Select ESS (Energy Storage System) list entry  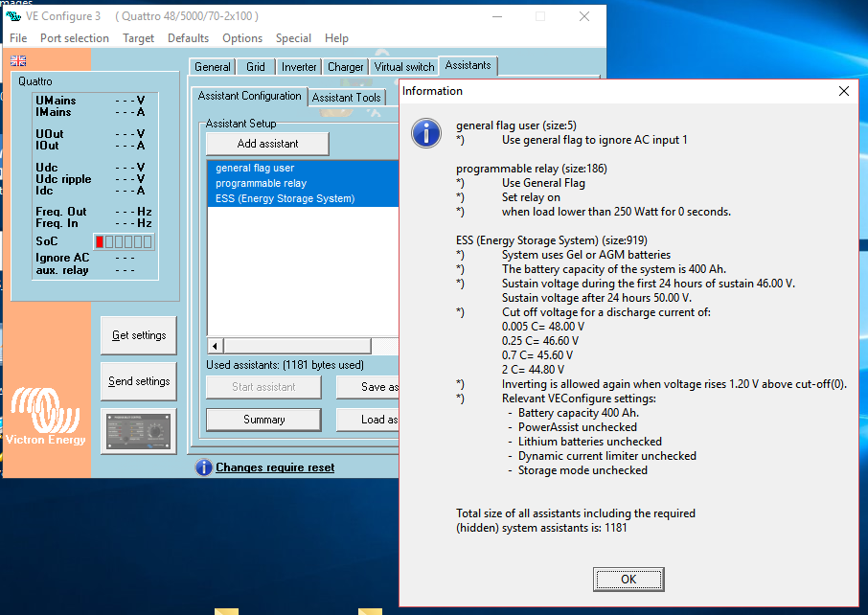[303, 198]
